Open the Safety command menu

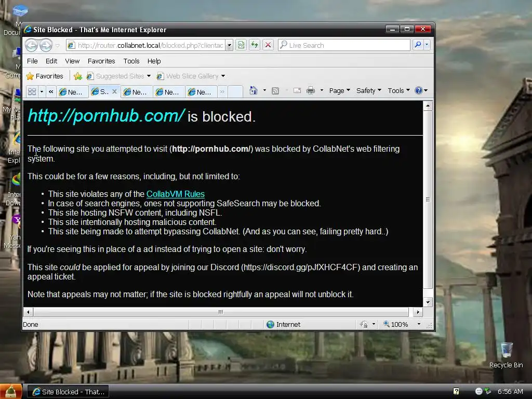369,90
